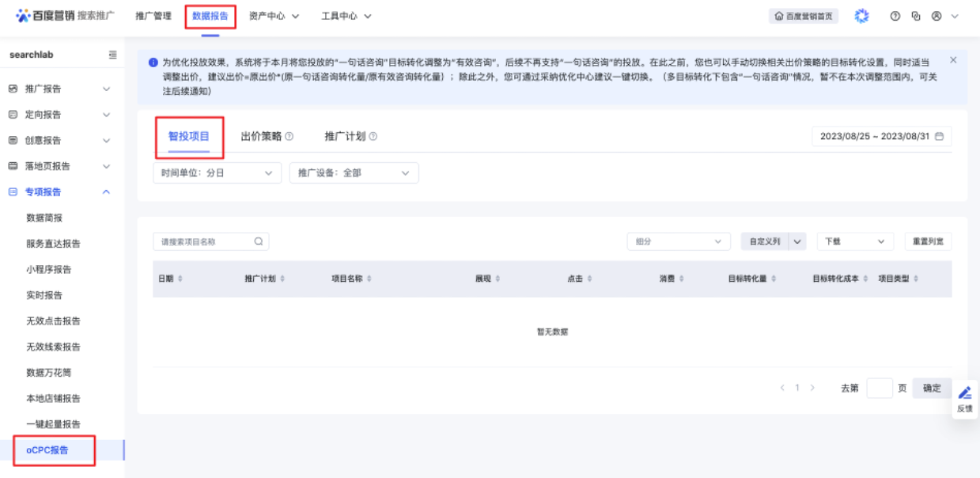The width and height of the screenshot is (980, 478).
Task: Open the user account icon menu
Action: pos(936,16)
